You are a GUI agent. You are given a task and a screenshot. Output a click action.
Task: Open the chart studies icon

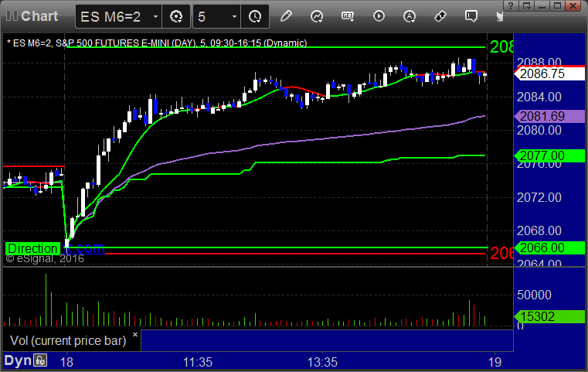[x=317, y=16]
